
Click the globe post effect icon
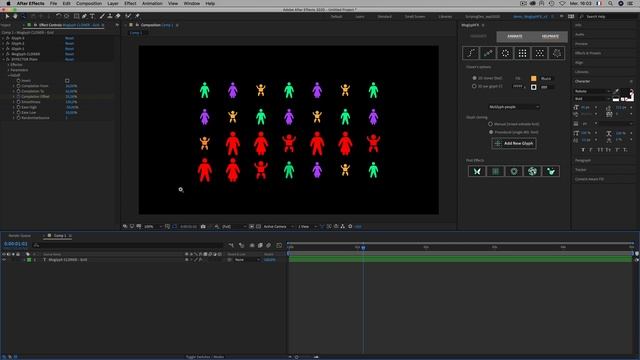click(532, 171)
